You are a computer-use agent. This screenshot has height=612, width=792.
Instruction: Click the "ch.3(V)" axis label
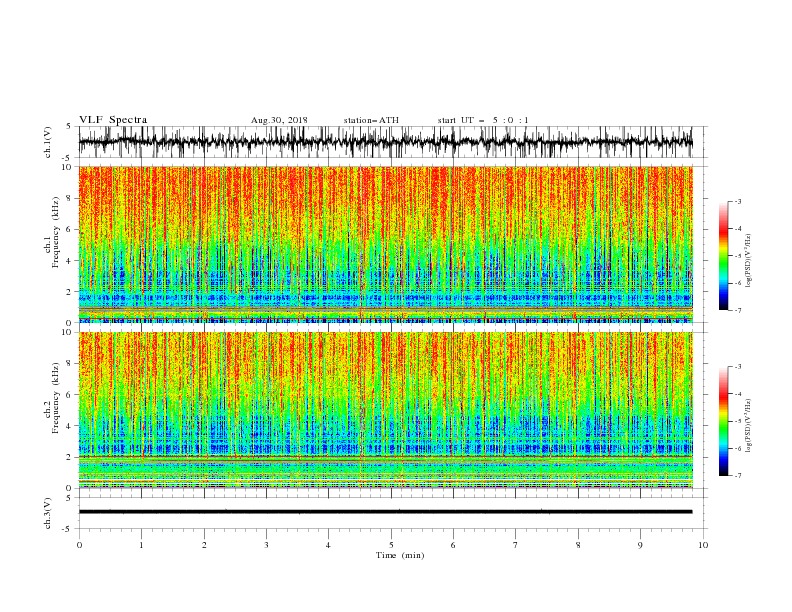48,513
